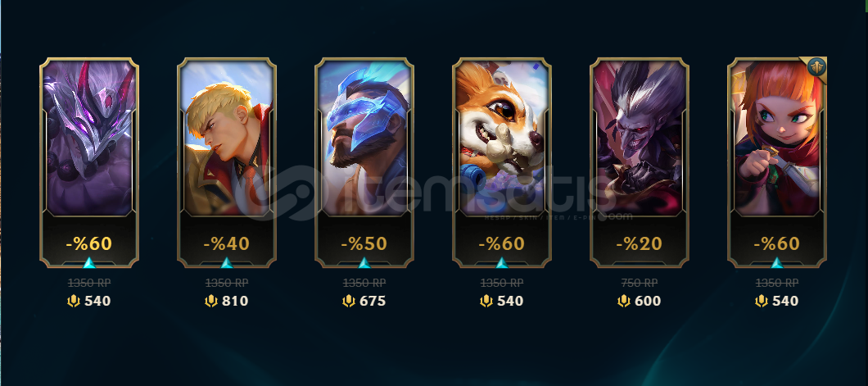Select the dark jester skin with -%20 discount
The image size is (868, 386).
coord(640,138)
